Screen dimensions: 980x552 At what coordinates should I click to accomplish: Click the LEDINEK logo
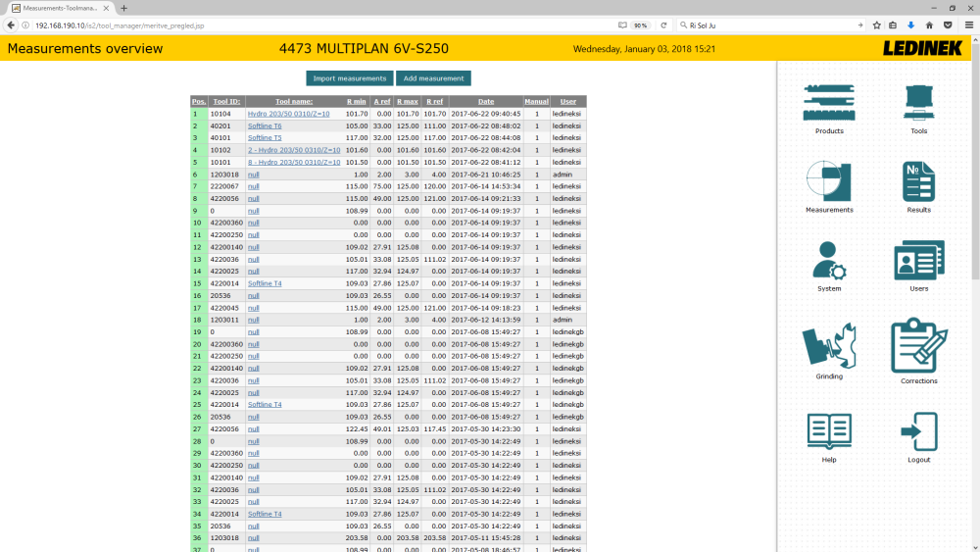pyautogui.click(x=922, y=48)
